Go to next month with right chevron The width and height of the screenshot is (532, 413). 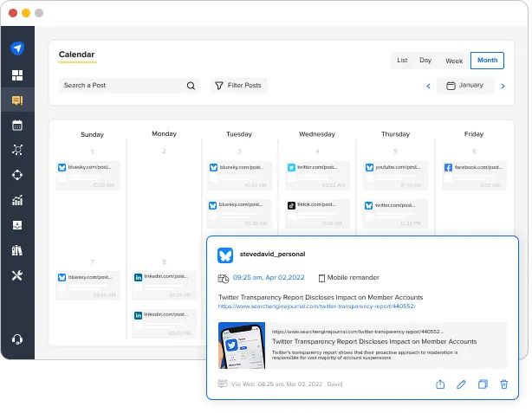[x=503, y=86]
